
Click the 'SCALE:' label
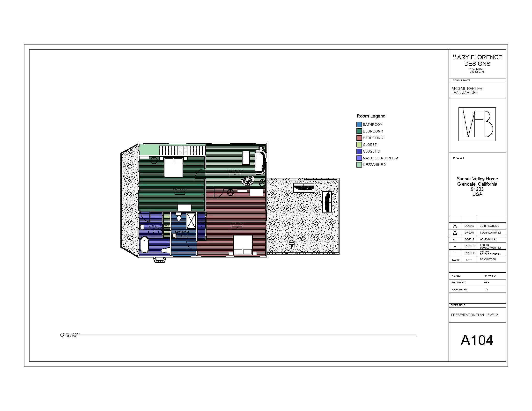pyautogui.click(x=456, y=276)
